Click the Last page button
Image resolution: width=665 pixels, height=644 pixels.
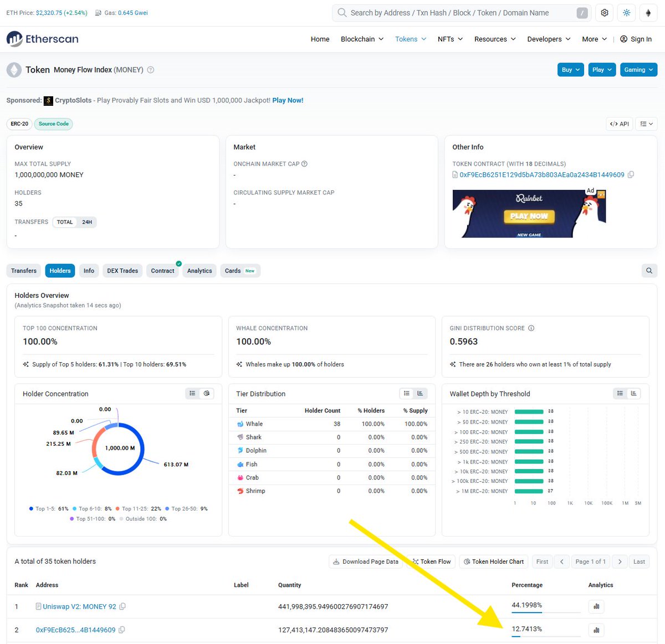639,561
